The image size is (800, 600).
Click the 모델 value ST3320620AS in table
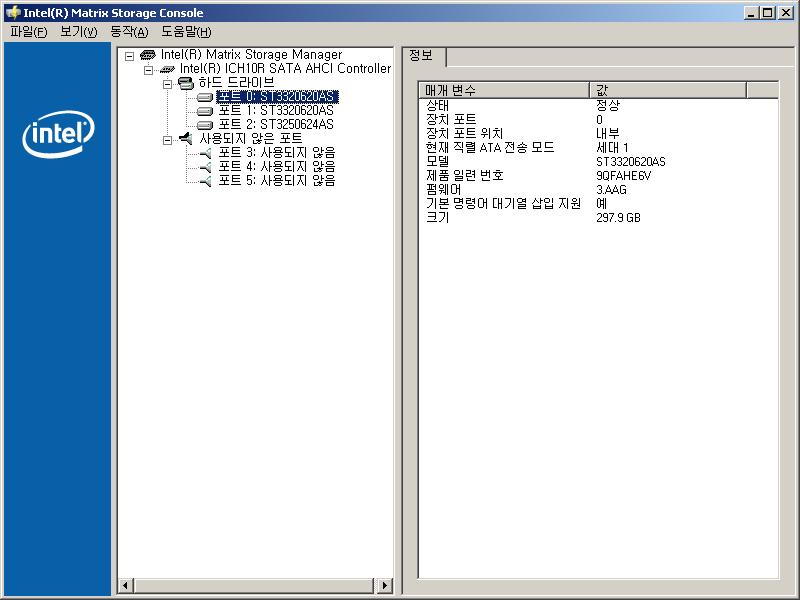coord(631,162)
